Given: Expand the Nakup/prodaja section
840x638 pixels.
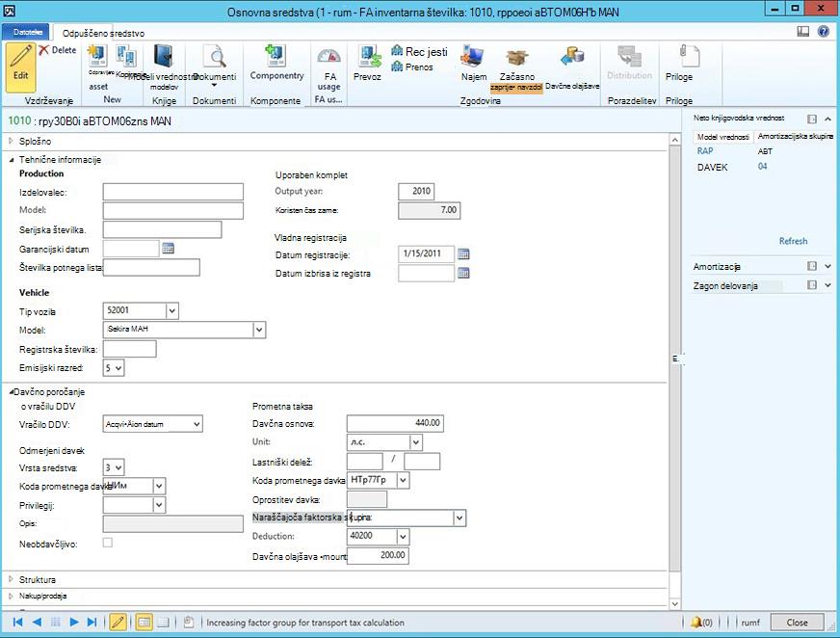Looking at the screenshot, I should [12, 596].
